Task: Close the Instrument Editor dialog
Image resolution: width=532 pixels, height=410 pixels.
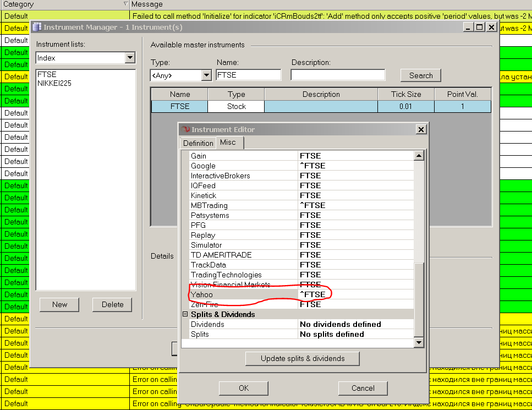Action: [421, 129]
